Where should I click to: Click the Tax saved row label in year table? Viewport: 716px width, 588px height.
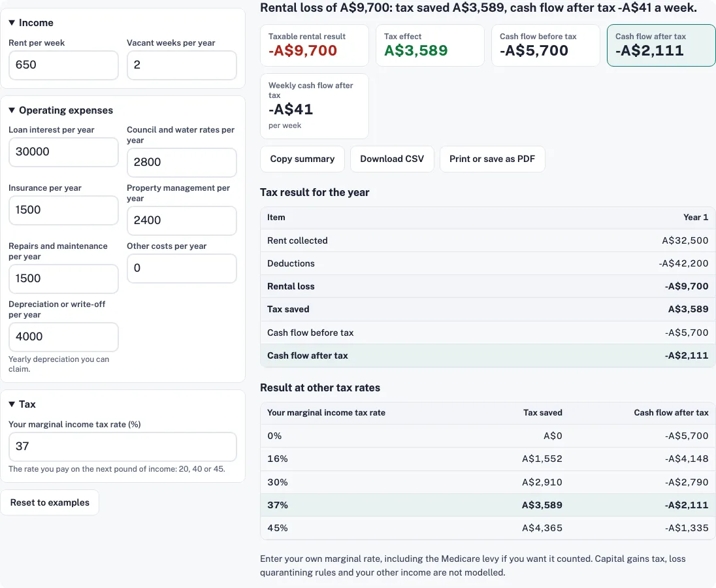[x=288, y=309]
